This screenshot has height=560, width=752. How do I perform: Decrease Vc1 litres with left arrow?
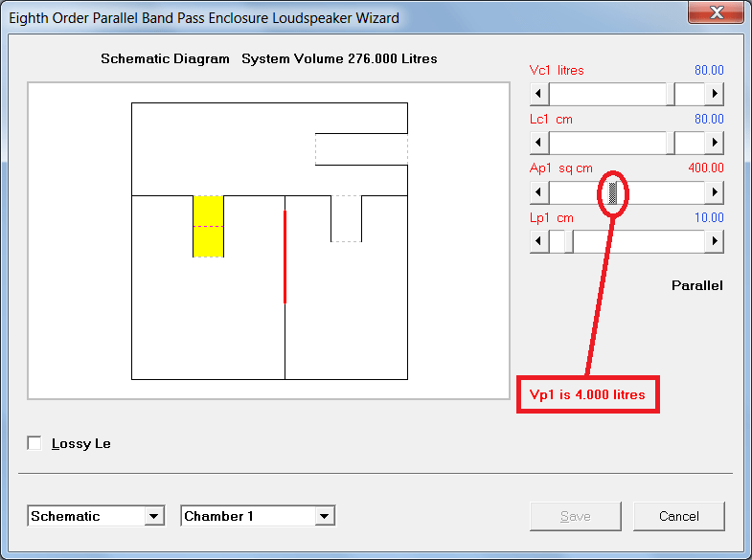(x=539, y=94)
